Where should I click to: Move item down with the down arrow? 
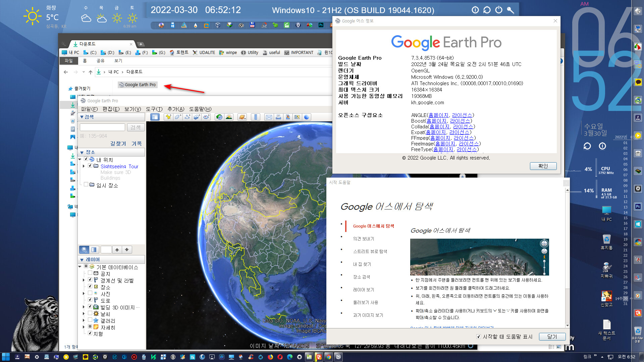coord(127,249)
